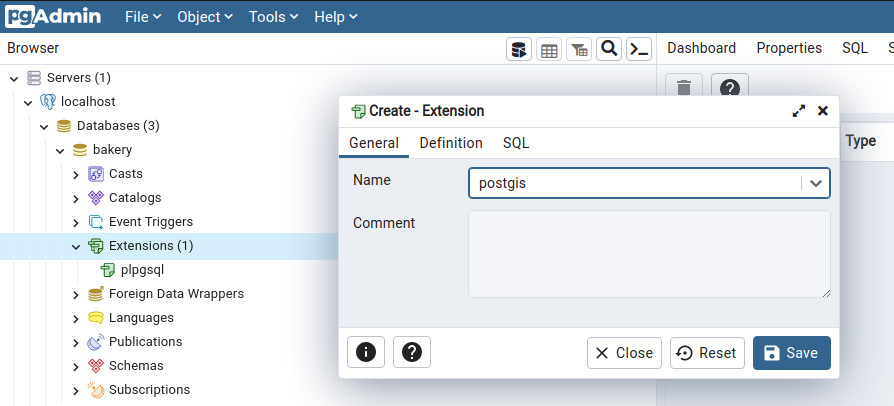The width and height of the screenshot is (894, 406).
Task: Click the help question mark in dialog
Action: pyautogui.click(x=412, y=352)
